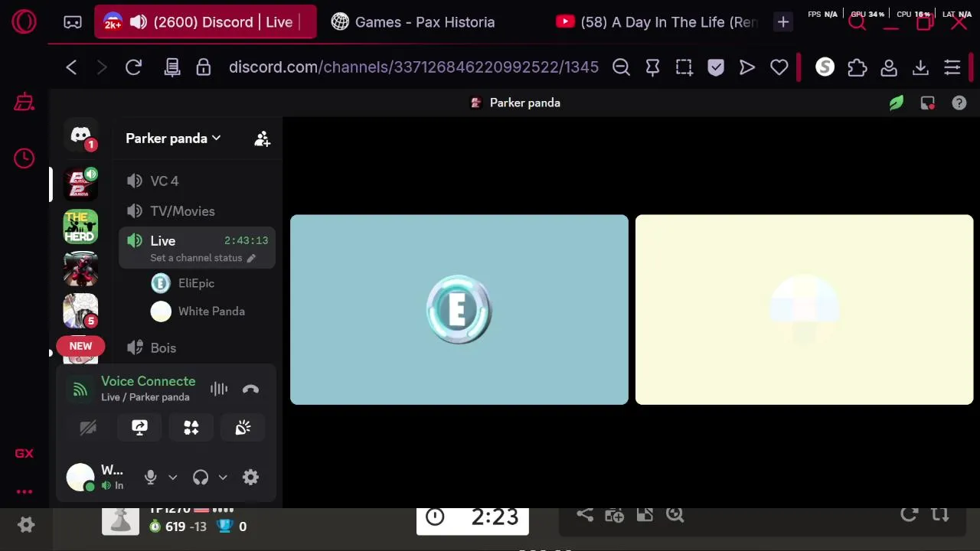Open green leaf icon in Discord header

[896, 103]
